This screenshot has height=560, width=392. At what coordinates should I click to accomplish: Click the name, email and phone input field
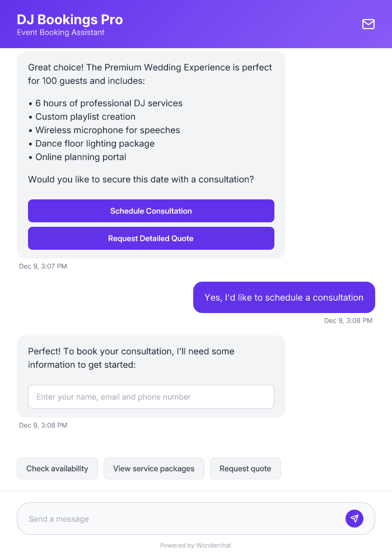[151, 396]
